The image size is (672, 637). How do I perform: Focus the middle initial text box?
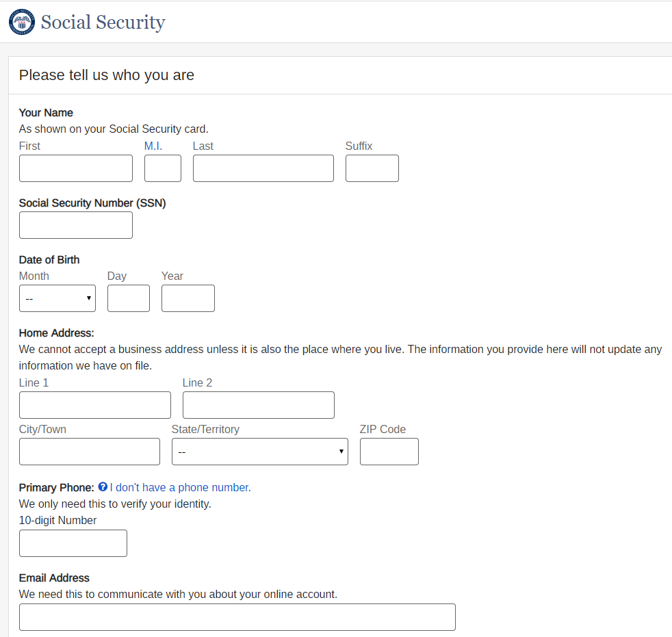163,168
